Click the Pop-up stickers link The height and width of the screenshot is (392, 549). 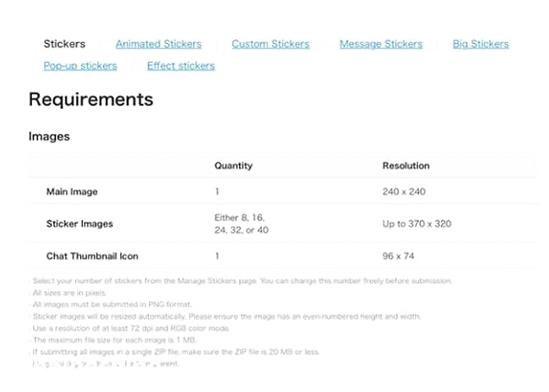80,66
